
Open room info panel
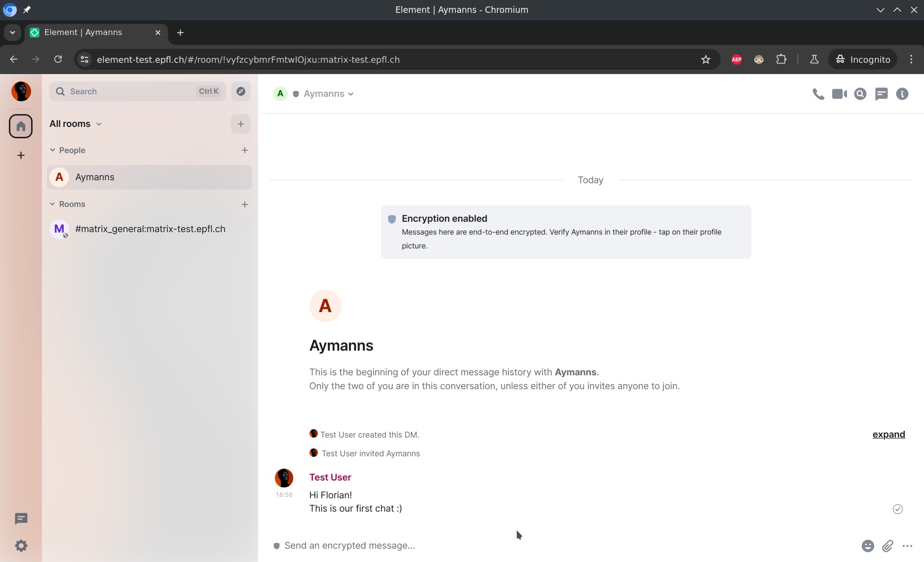coord(902,94)
